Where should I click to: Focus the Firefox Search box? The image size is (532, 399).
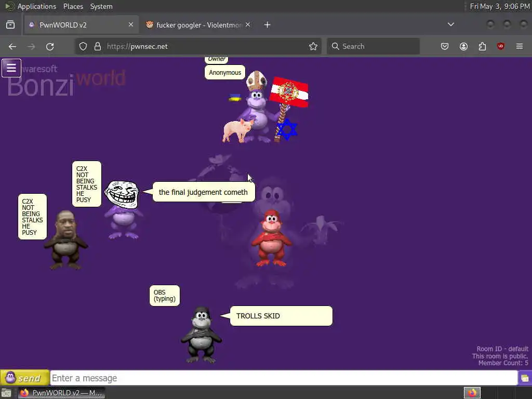pos(373,46)
